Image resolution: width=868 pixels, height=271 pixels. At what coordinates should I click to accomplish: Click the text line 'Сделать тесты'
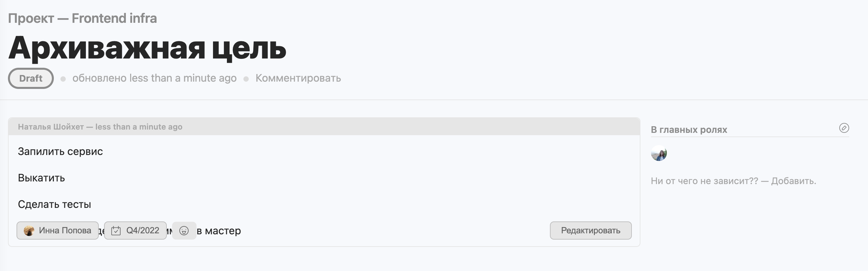click(55, 204)
